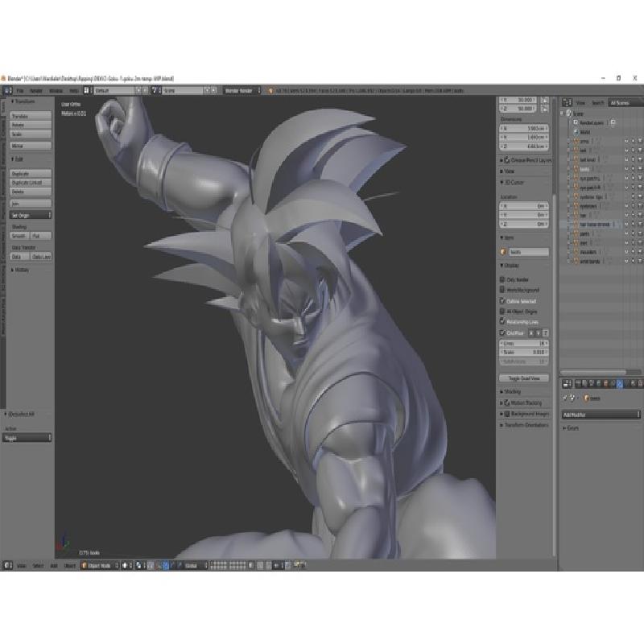Toggle the Grid Floor checkbox
Screen dimensions: 644x644
coord(502,332)
